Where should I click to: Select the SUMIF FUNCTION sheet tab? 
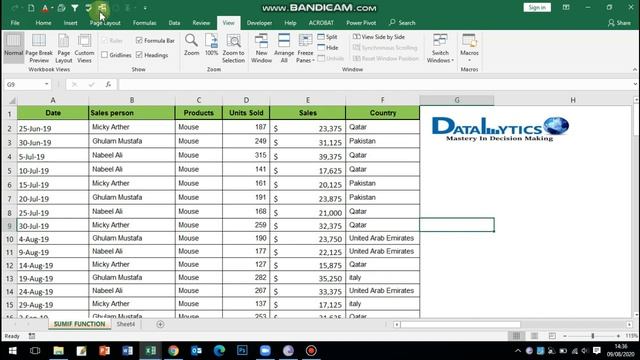[79, 324]
